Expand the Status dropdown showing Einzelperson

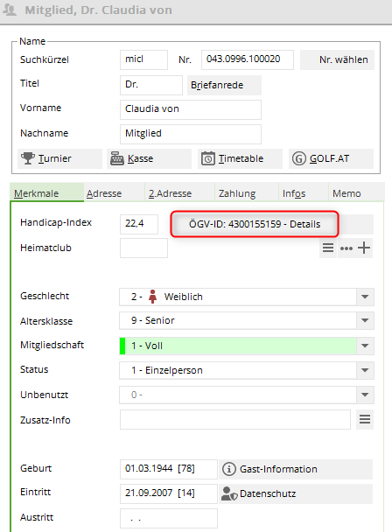click(365, 370)
